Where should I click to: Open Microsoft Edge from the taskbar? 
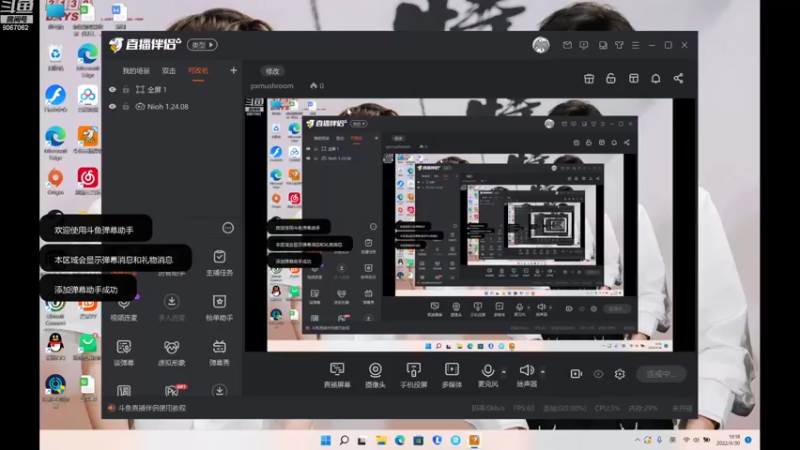(x=399, y=440)
